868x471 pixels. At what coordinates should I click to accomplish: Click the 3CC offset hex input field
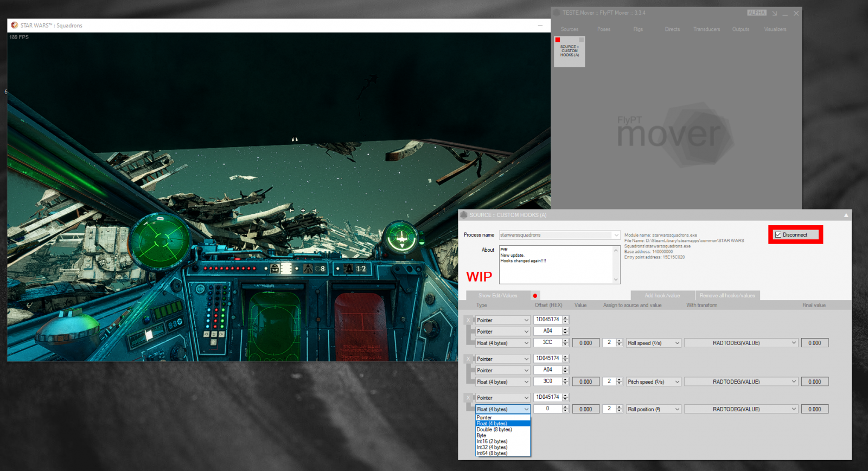(548, 342)
